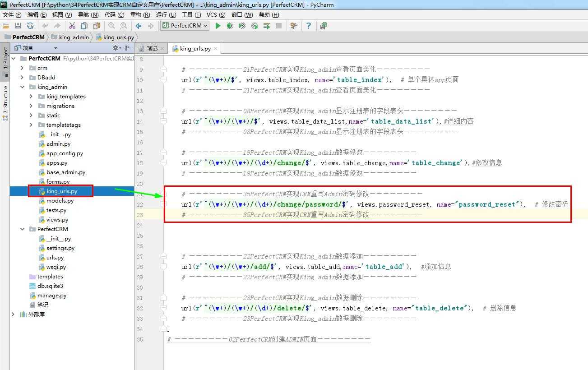Expand the 外部库 external libraries node
The width and height of the screenshot is (588, 370).
point(13,314)
